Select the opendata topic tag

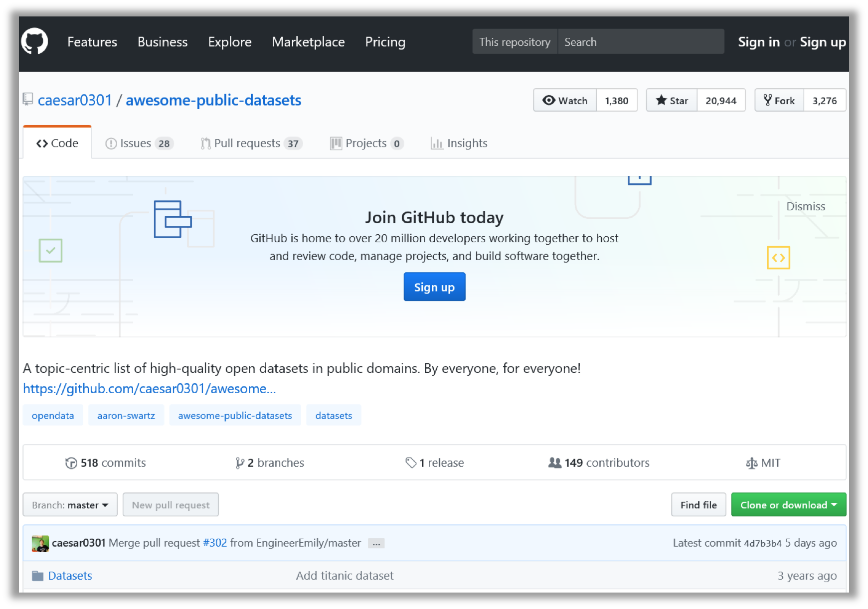53,416
